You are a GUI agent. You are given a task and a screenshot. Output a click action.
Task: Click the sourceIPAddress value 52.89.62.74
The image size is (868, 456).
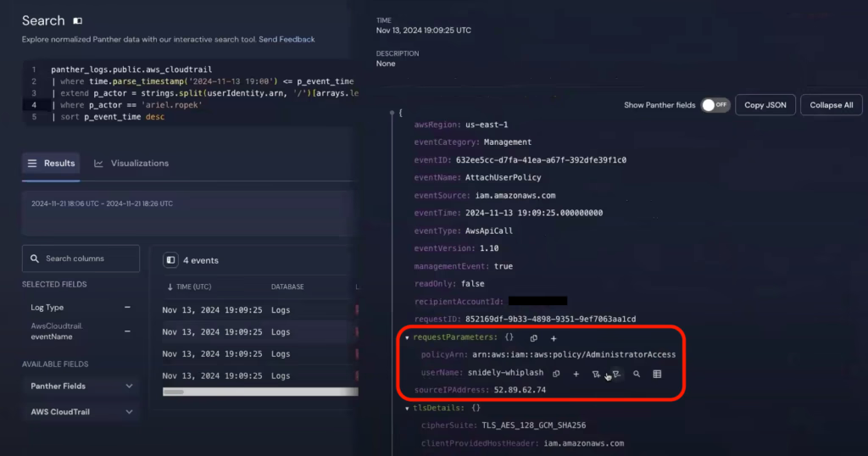point(520,390)
